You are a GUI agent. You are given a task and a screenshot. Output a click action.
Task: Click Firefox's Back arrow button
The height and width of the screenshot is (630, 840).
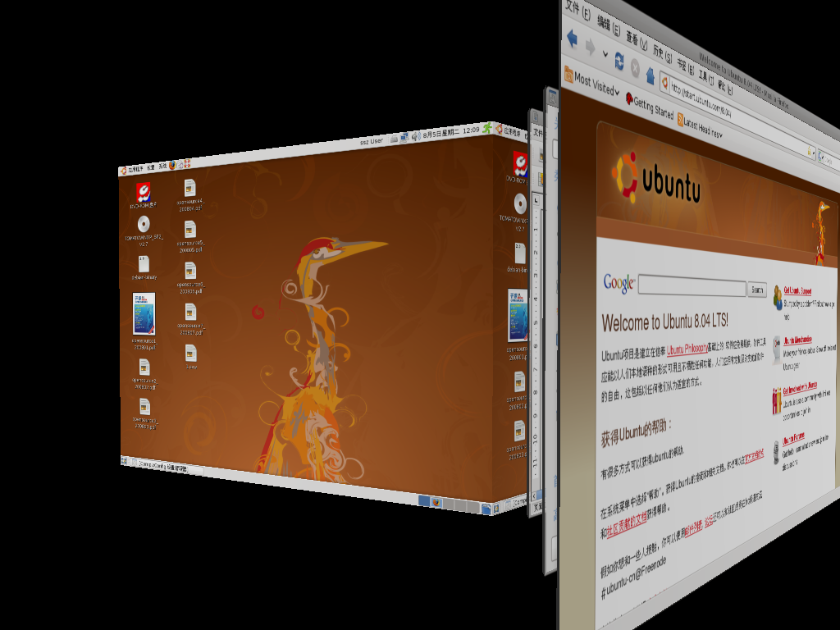click(572, 39)
